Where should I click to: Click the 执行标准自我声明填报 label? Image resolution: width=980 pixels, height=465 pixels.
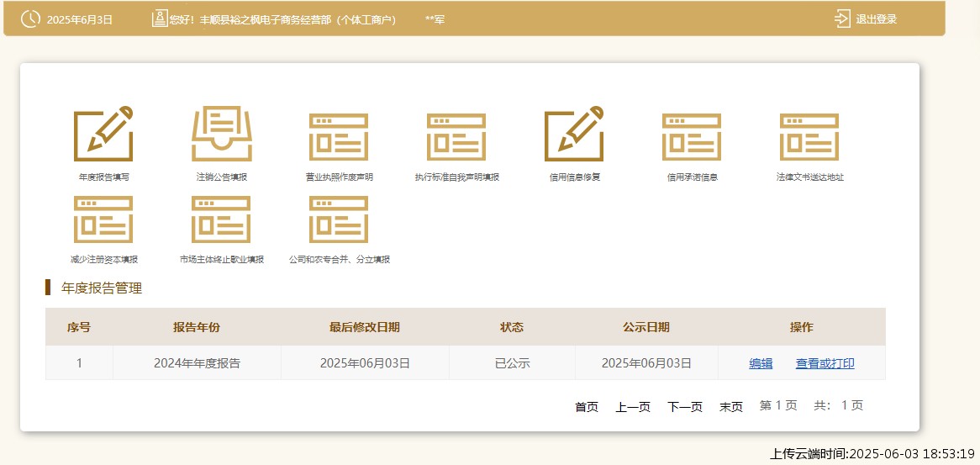click(457, 177)
